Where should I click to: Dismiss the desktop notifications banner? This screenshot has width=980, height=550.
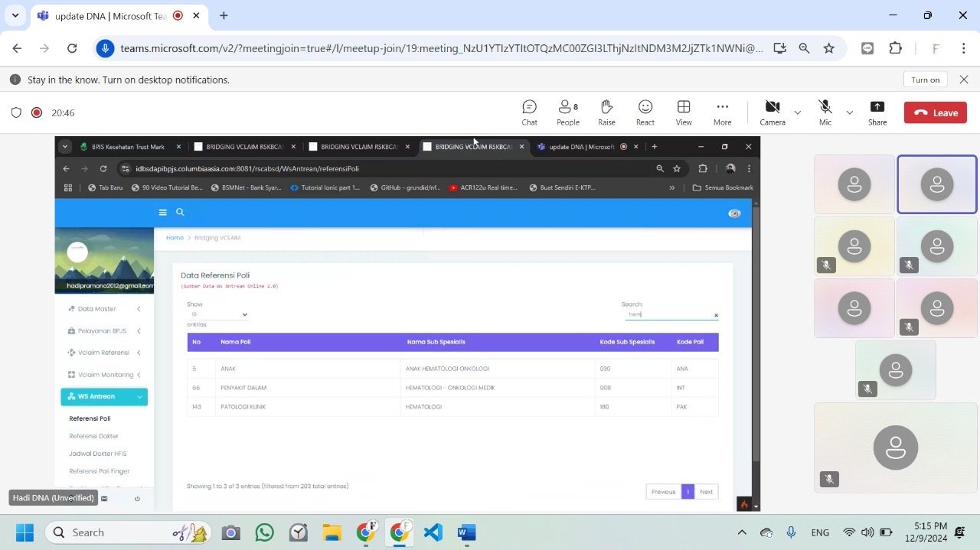[964, 80]
